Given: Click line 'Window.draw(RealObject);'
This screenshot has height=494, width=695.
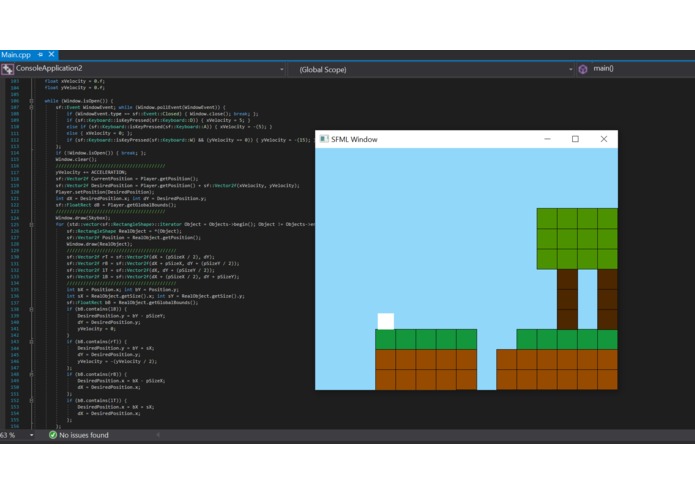Looking at the screenshot, I should [x=99, y=244].
